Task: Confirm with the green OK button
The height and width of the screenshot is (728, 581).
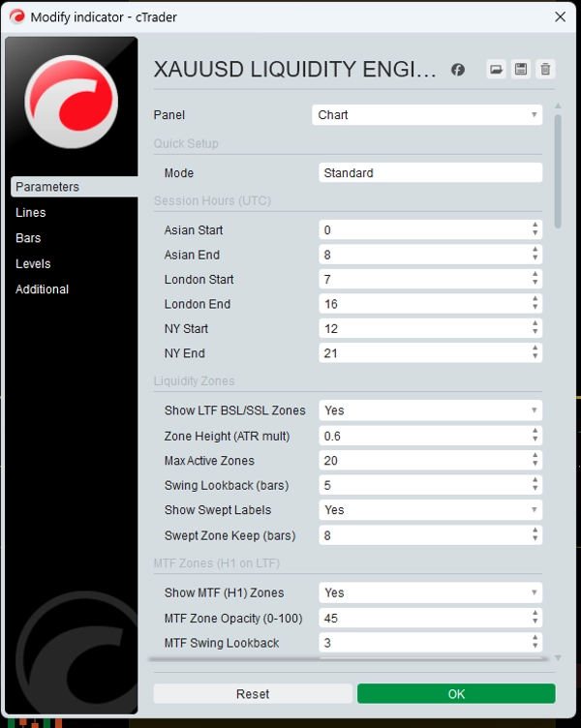Action: coord(456,694)
